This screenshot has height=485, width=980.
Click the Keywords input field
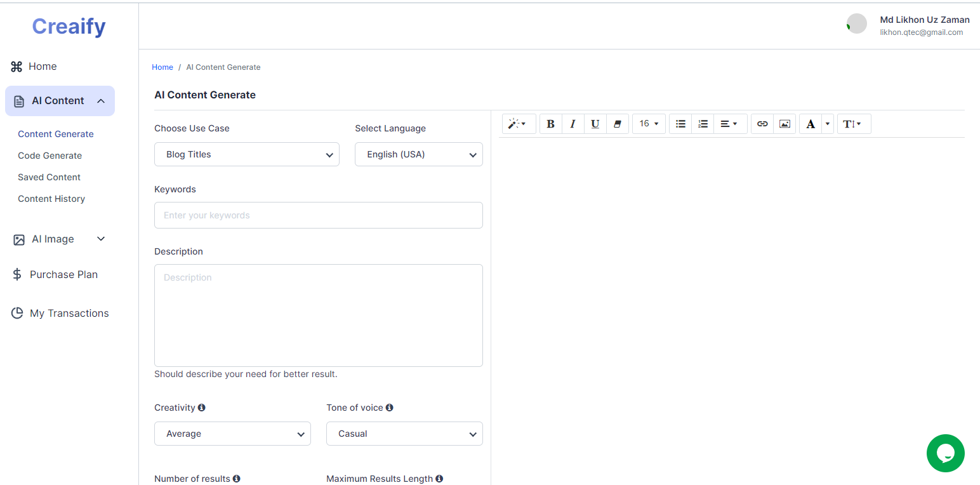click(319, 215)
